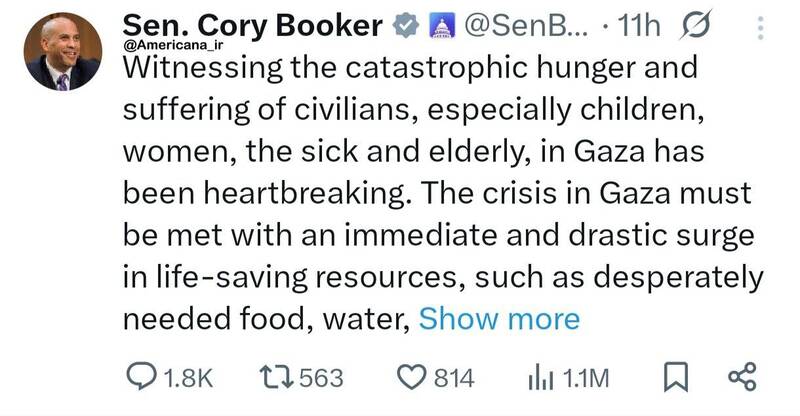Expand the tweet with Show more
800x416 pixels.
pos(499,319)
